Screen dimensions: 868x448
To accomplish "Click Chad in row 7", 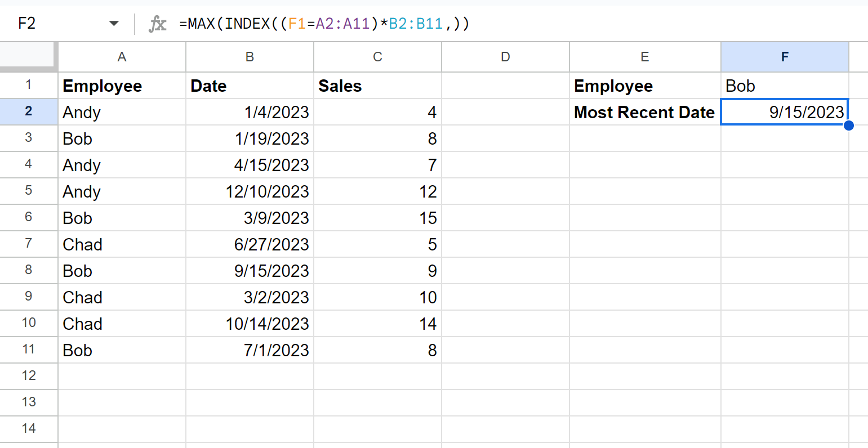I will pyautogui.click(x=122, y=244).
